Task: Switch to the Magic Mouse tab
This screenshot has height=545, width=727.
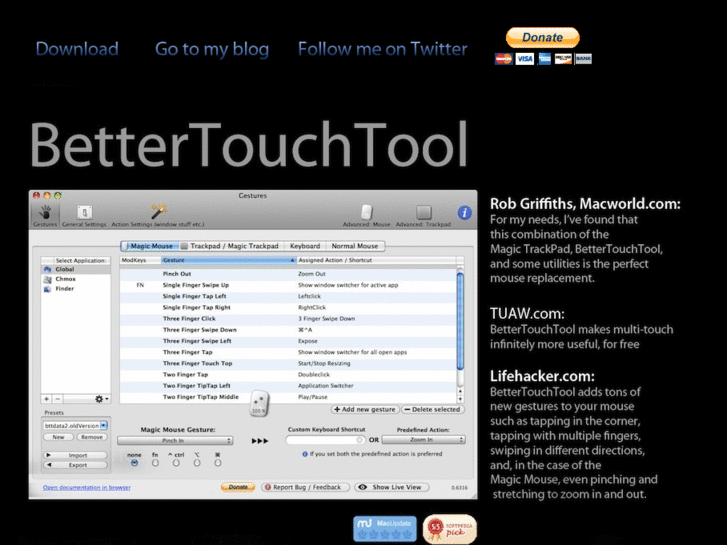Action: [x=149, y=246]
